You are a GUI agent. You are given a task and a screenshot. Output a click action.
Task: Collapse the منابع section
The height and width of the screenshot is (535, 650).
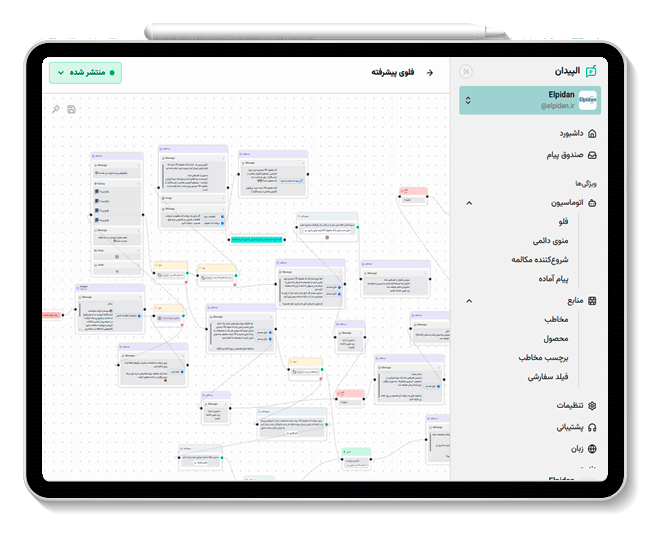(469, 300)
